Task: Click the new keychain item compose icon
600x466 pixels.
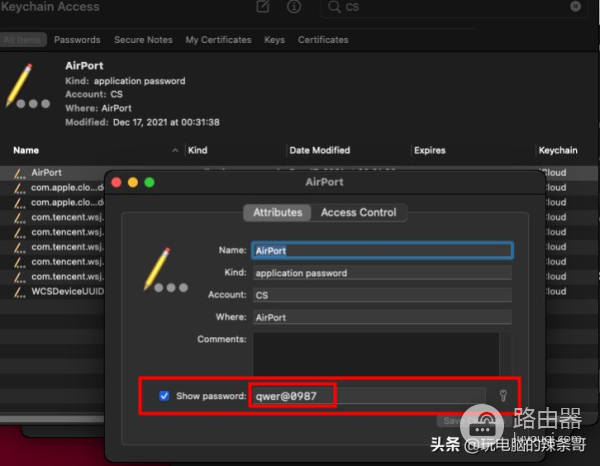Action: [263, 7]
